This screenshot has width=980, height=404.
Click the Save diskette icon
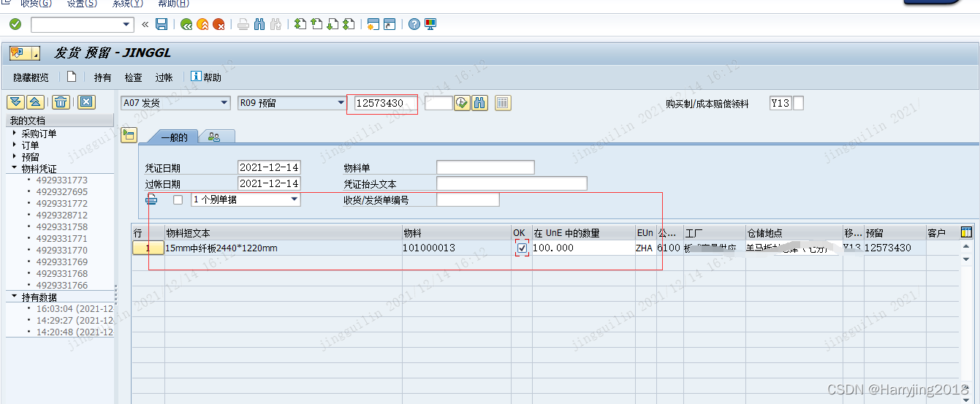click(162, 24)
